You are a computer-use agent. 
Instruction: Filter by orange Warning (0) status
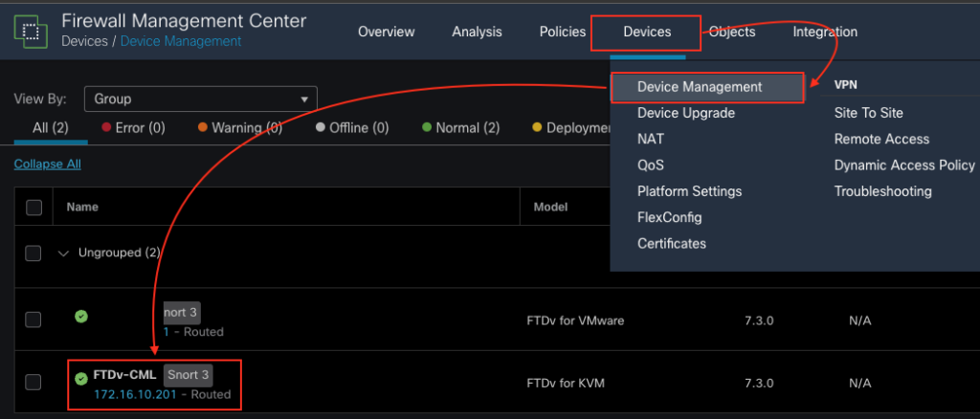(239, 127)
